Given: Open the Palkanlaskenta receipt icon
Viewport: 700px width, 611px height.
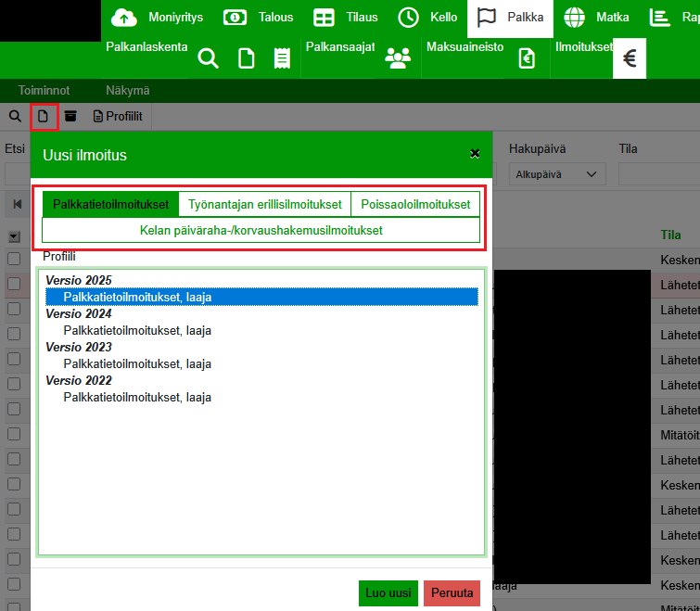Looking at the screenshot, I should (x=282, y=59).
